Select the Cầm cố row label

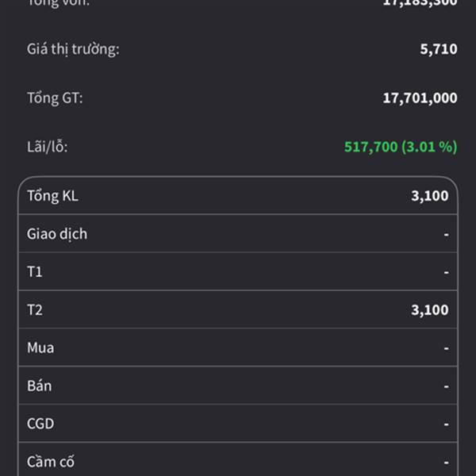[51, 462]
